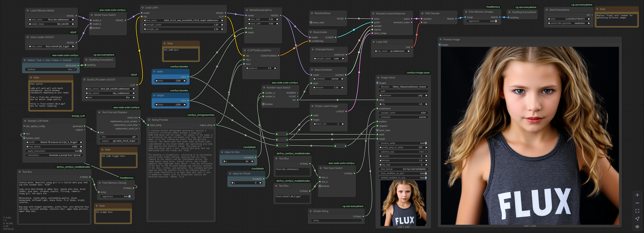
Task: Collapse the VAE Decode node via its title dot
Action: 422,13
